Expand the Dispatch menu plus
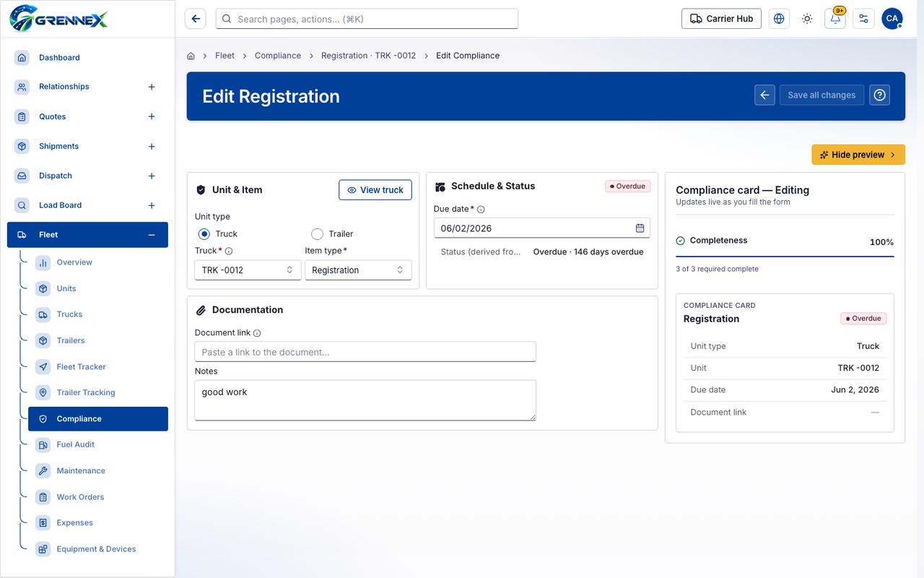 pyautogui.click(x=152, y=176)
